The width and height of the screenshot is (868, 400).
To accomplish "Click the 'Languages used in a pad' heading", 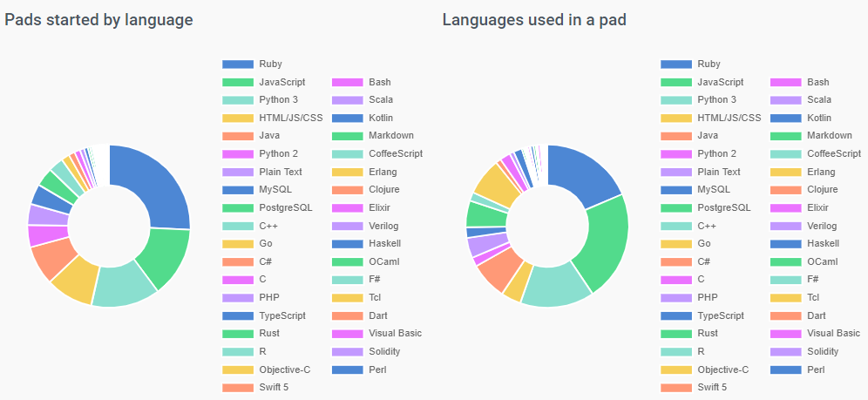I will (x=534, y=20).
